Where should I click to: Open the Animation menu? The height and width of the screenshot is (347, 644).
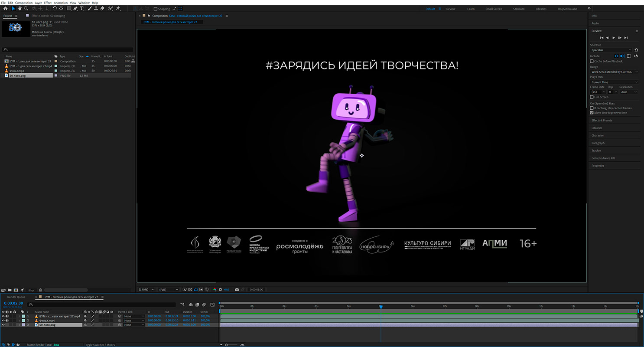[60, 3]
